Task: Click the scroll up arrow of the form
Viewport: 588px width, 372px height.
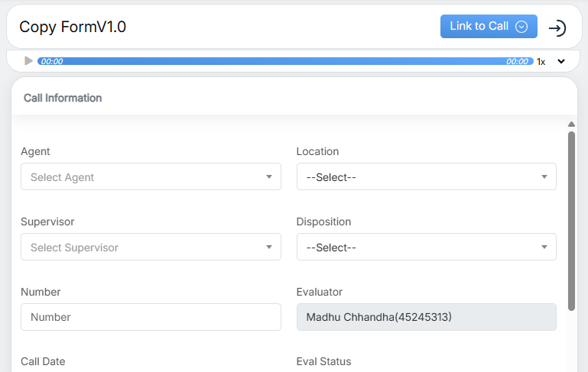Action: pos(571,124)
